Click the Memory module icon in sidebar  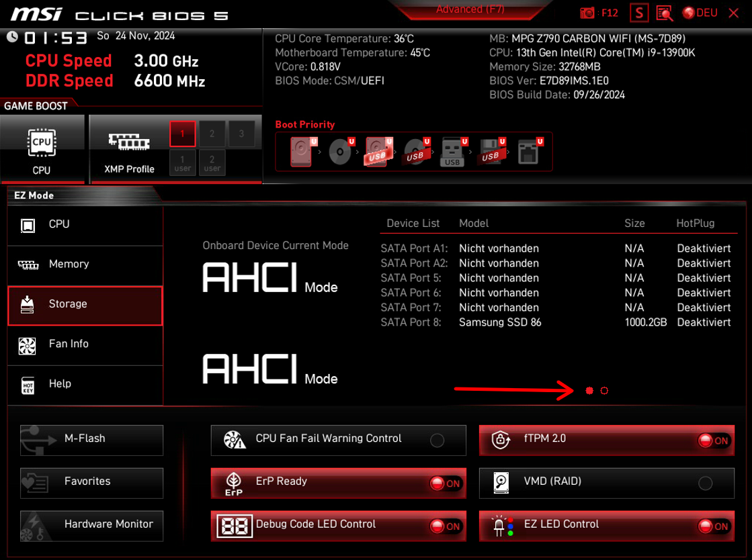pyautogui.click(x=28, y=265)
